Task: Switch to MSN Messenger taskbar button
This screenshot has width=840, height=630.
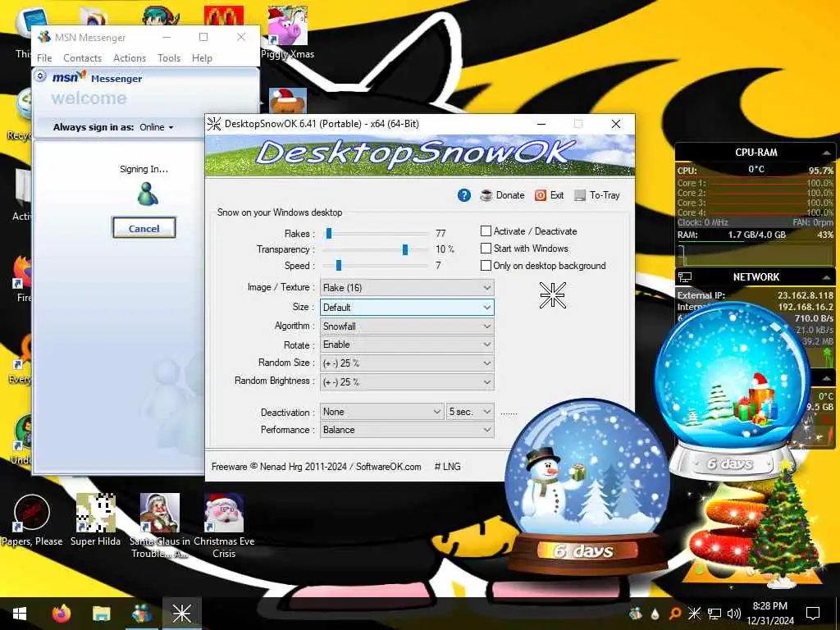Action: click(141, 614)
